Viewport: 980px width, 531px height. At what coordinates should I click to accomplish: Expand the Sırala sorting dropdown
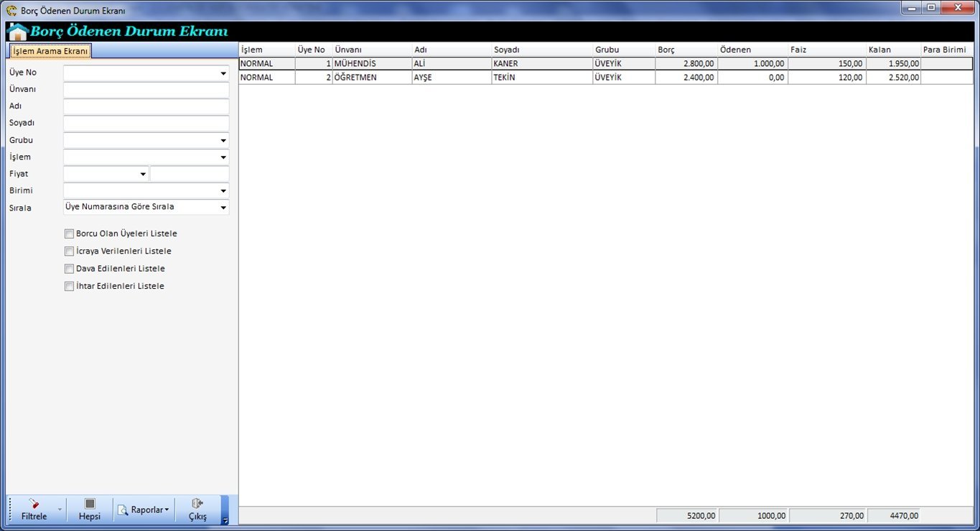[223, 208]
